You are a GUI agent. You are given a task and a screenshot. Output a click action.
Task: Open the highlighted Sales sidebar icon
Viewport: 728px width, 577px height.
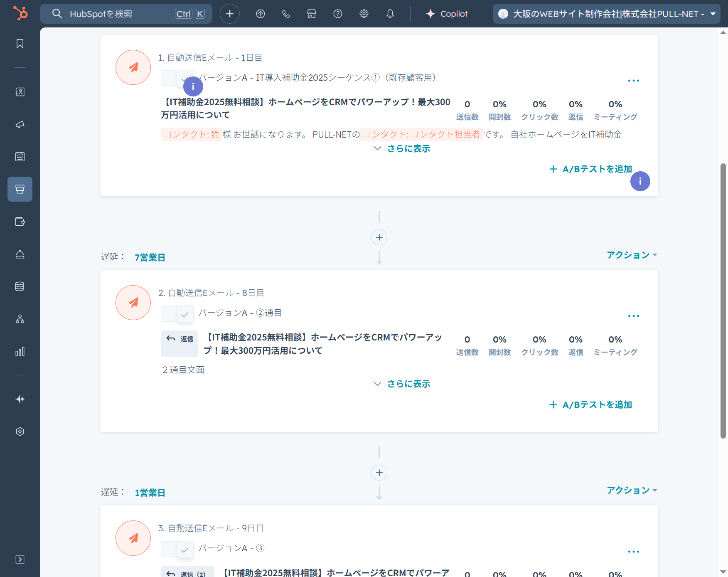[x=20, y=189]
